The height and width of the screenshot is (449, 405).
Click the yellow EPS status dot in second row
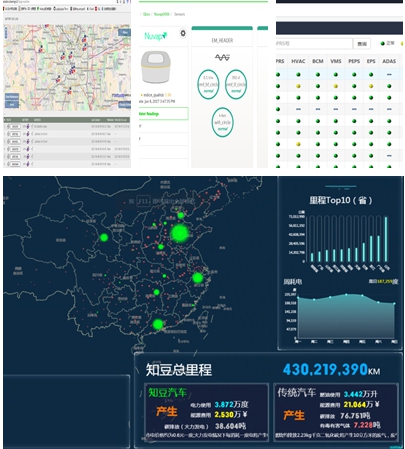coord(371,86)
